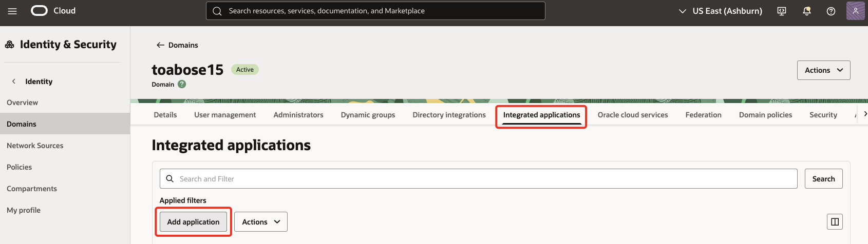Click the Search button
The width and height of the screenshot is (868, 244).
coord(823,178)
